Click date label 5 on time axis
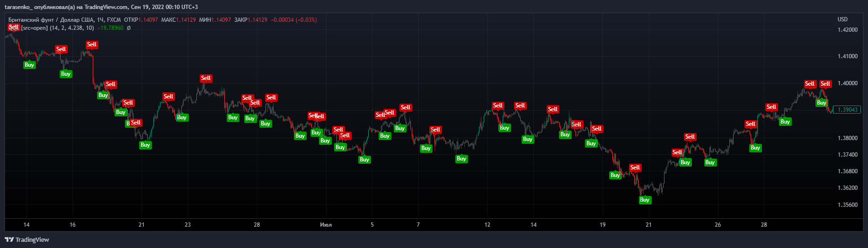 point(372,225)
